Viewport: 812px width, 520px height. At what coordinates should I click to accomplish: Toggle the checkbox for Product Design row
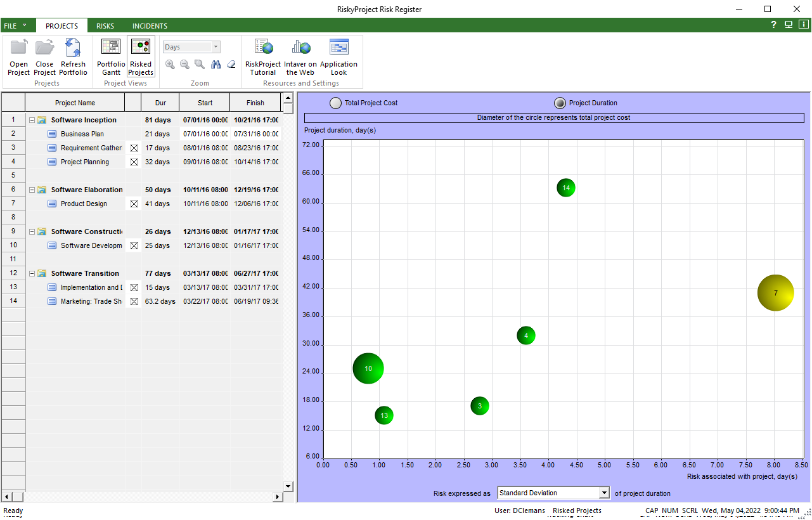coord(134,204)
